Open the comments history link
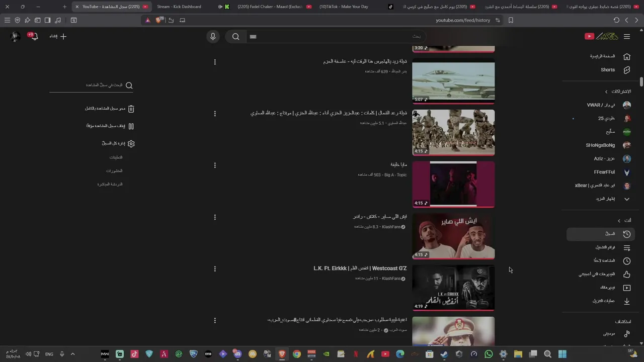 coord(116,157)
